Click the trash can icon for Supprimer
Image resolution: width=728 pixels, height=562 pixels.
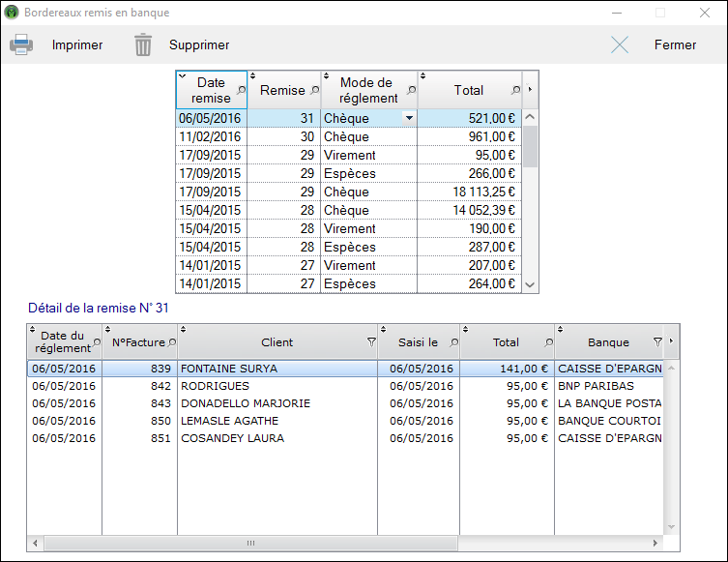point(143,44)
